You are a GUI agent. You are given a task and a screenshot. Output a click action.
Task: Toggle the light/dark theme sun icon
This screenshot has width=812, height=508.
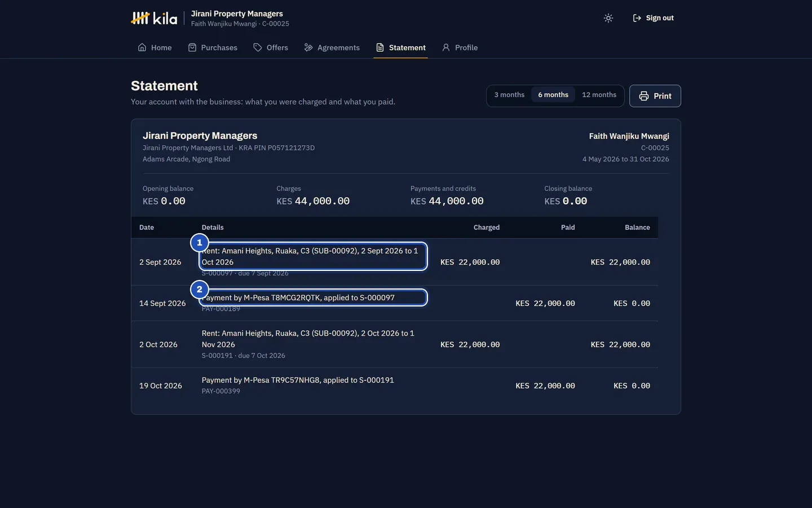(x=608, y=18)
